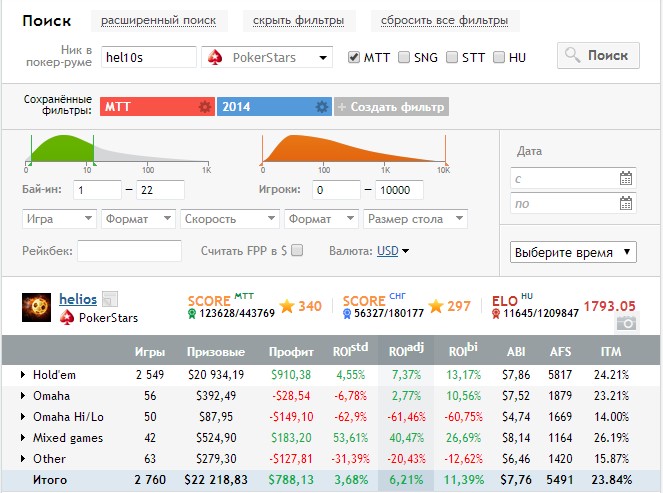The height and width of the screenshot is (493, 663).
Task: Click the orange star next to 297
Action: 436,306
